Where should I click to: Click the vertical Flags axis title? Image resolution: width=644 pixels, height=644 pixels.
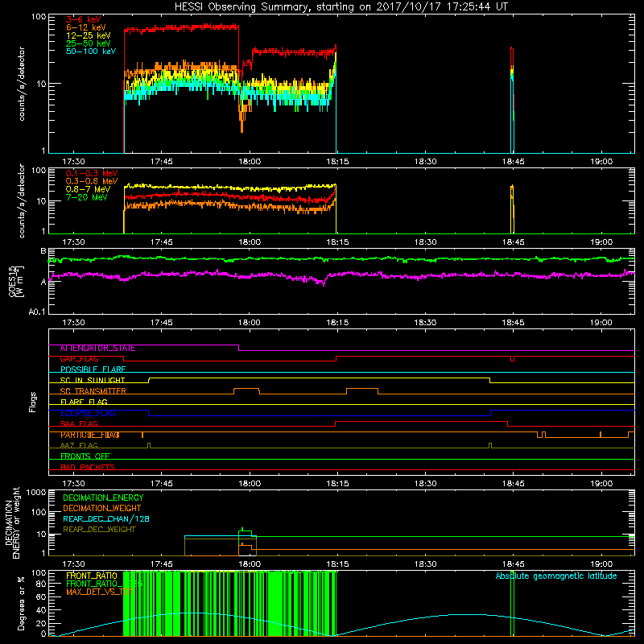(33, 402)
